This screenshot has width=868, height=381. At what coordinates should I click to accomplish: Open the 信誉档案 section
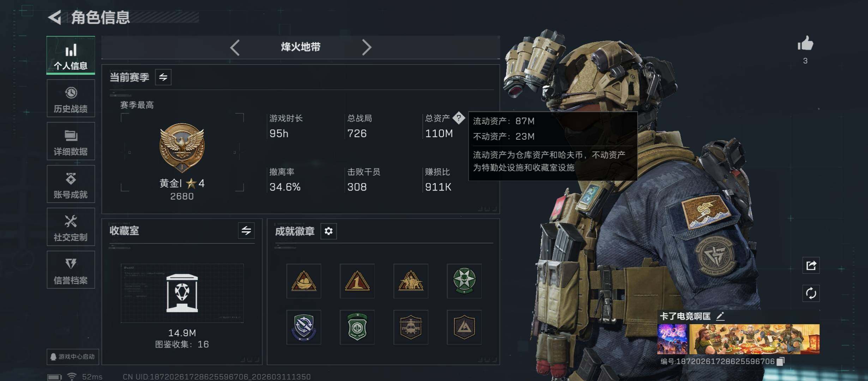click(x=71, y=270)
